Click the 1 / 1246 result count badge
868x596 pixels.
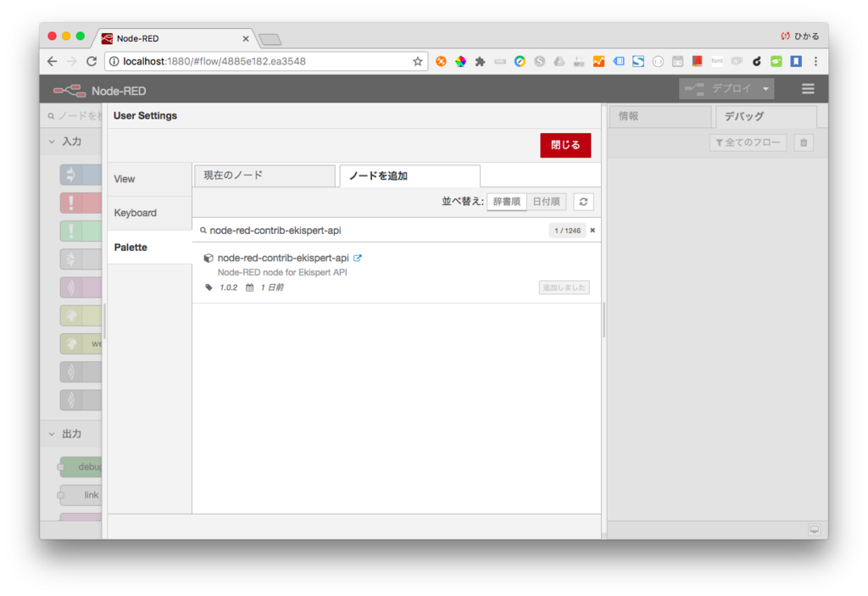click(567, 231)
